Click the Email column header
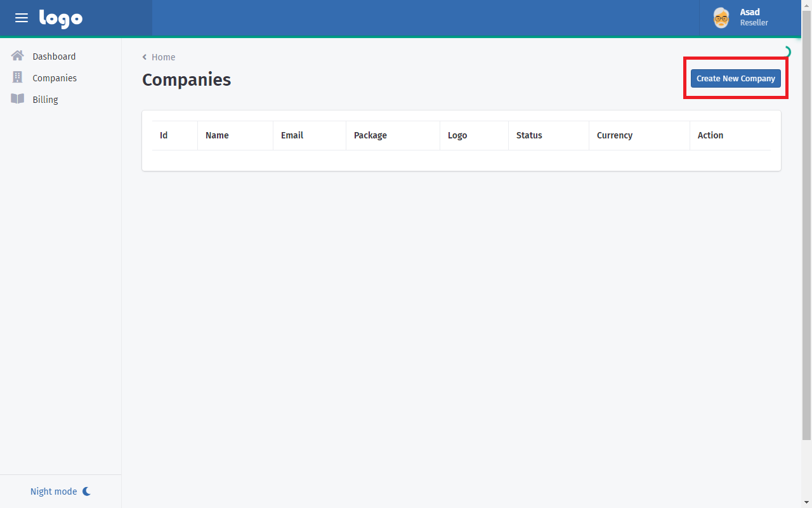Viewport: 812px width, 508px height. click(x=292, y=135)
